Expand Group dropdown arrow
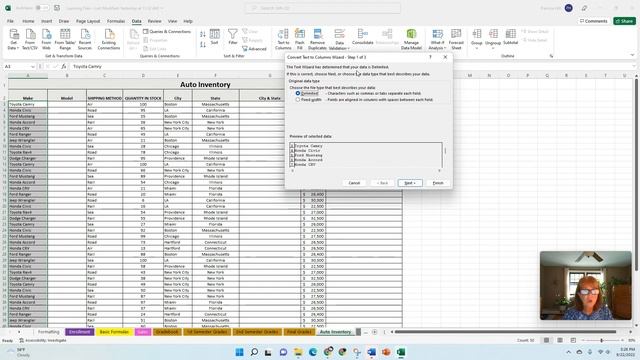Viewport: 640px width, 360px height. (476, 48)
